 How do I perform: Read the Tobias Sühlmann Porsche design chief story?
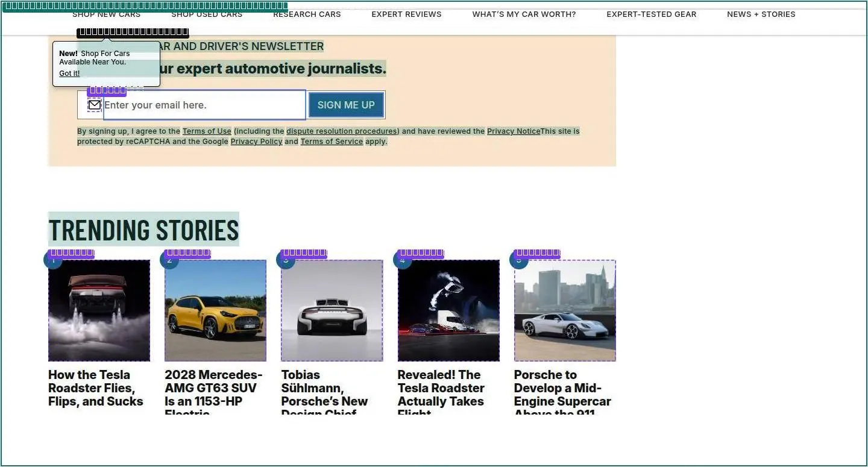point(325,392)
